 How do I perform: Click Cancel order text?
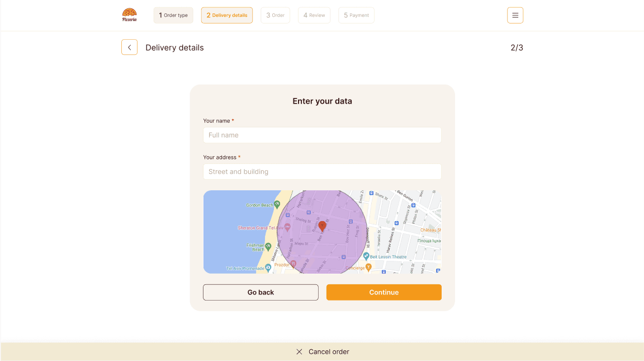[329, 351]
